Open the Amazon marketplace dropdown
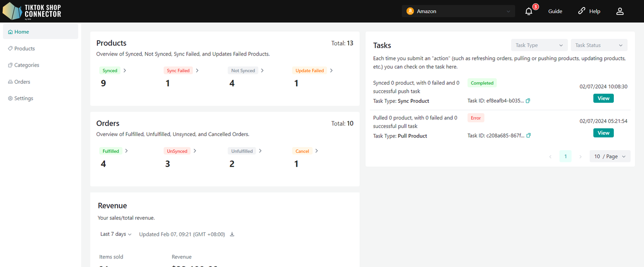The height and width of the screenshot is (267, 644). tap(458, 11)
